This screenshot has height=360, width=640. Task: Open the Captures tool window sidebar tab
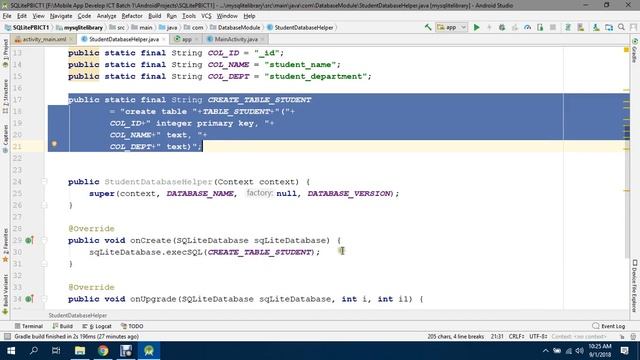pyautogui.click(x=5, y=139)
